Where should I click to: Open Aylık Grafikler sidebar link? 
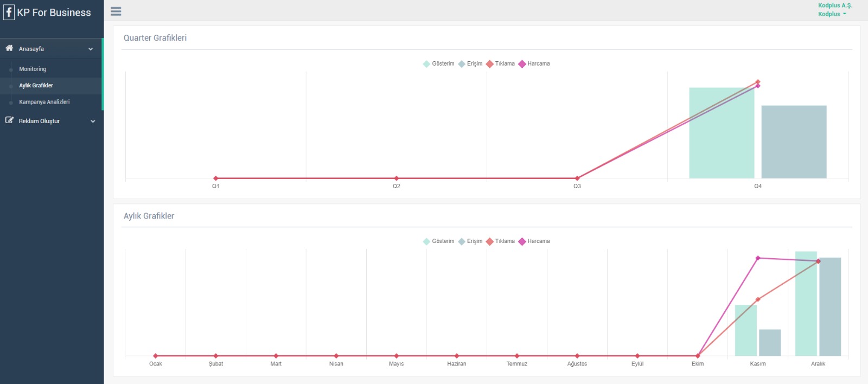(36, 86)
